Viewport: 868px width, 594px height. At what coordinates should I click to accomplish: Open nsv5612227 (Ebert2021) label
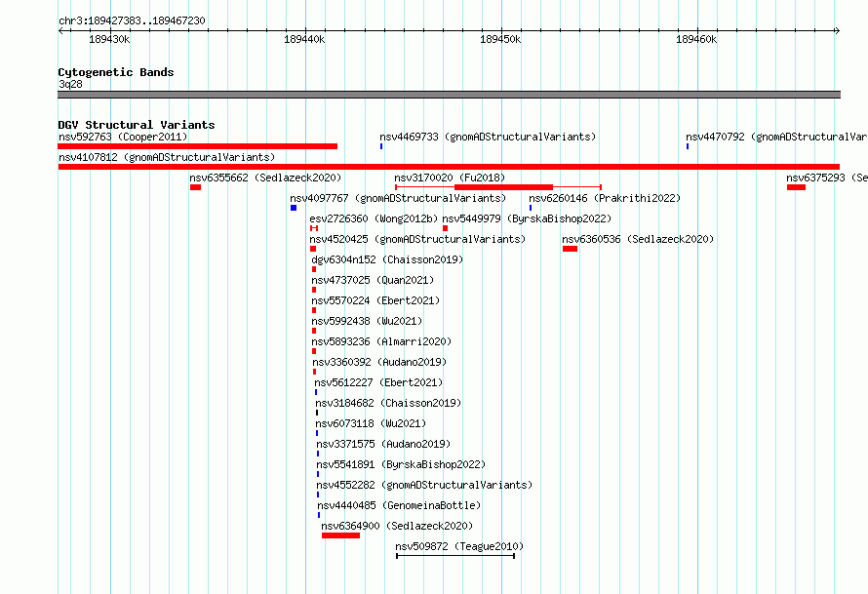coord(378,382)
